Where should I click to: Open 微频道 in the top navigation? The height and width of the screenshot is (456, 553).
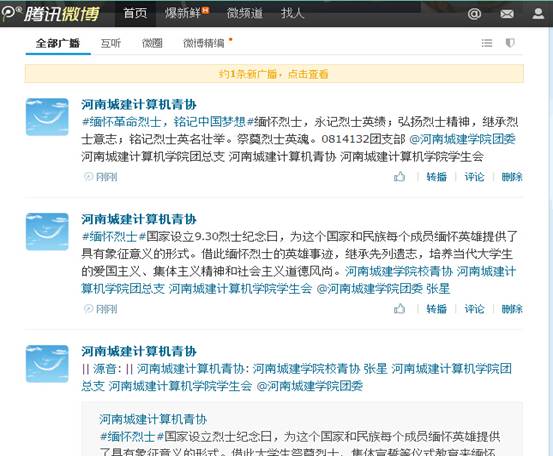point(245,13)
